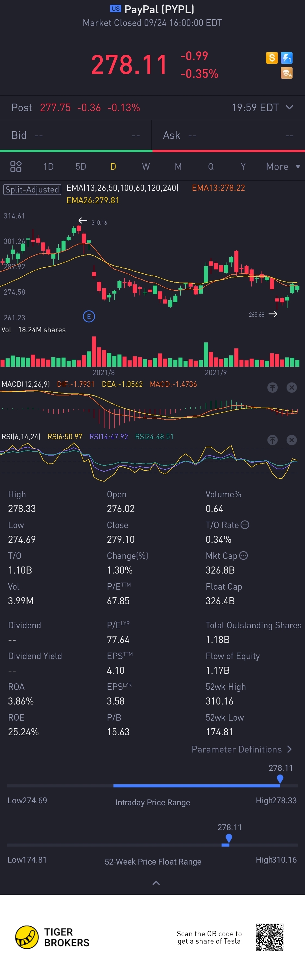Tap the Bid quote panel
Screen dimensions: 305x980
click(76, 135)
